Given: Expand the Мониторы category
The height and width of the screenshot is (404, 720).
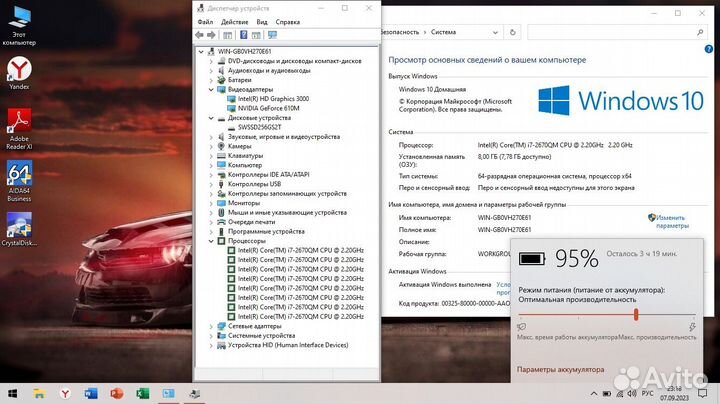Looking at the screenshot, I should click(x=211, y=203).
